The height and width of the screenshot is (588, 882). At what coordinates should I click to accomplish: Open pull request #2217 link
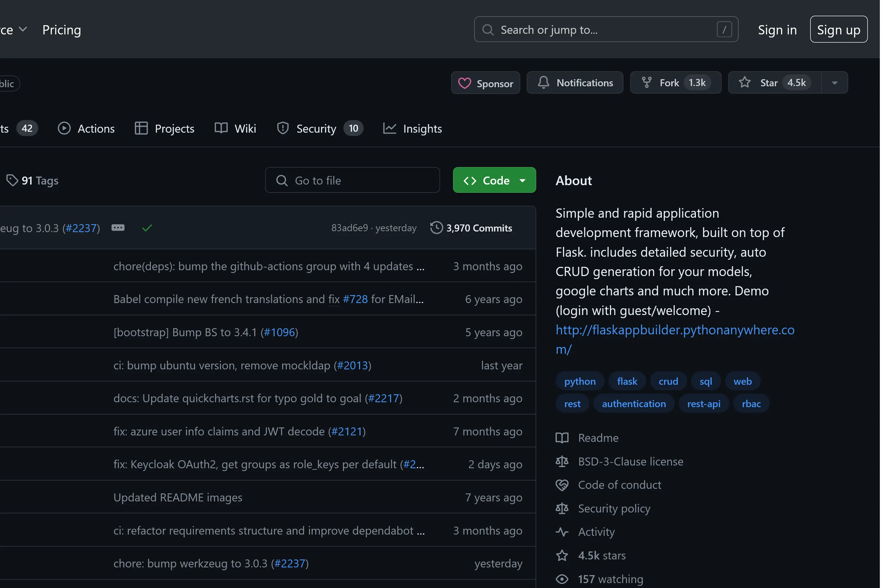coord(383,398)
